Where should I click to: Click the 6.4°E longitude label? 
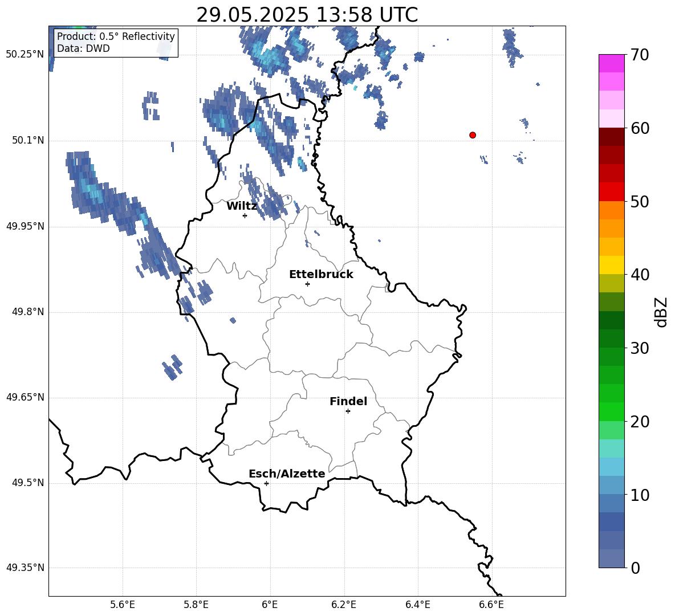[417, 605]
